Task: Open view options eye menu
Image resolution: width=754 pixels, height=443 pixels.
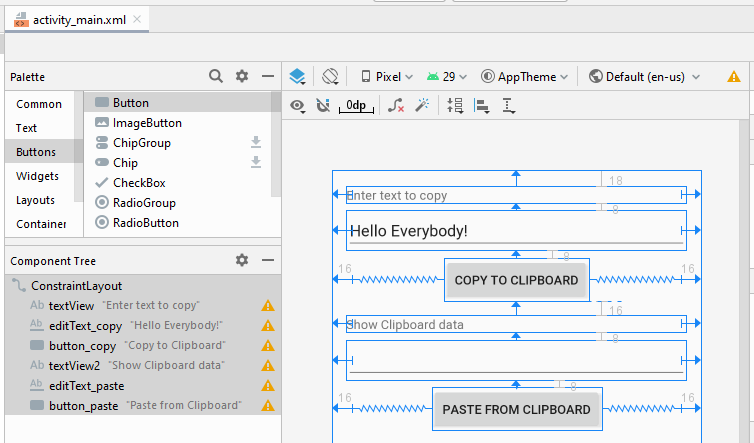Action: point(298,106)
